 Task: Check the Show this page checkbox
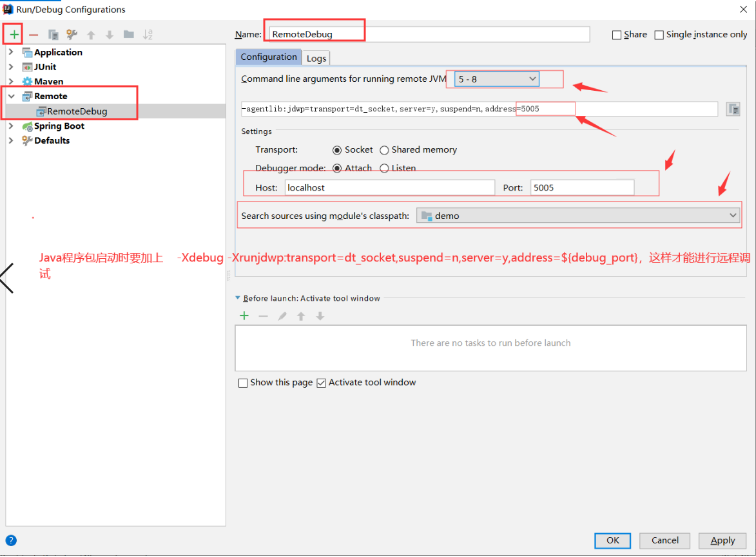pyautogui.click(x=243, y=383)
